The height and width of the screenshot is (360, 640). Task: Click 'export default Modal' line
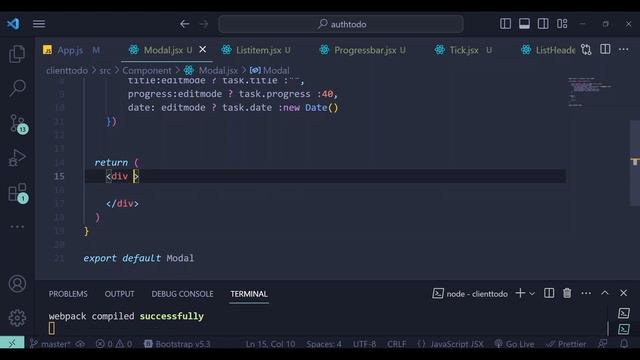click(x=139, y=258)
